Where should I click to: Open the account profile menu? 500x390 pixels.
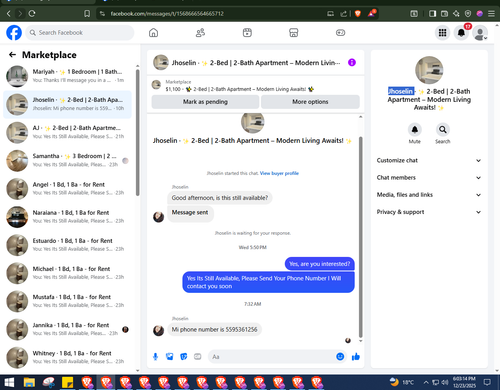(480, 33)
